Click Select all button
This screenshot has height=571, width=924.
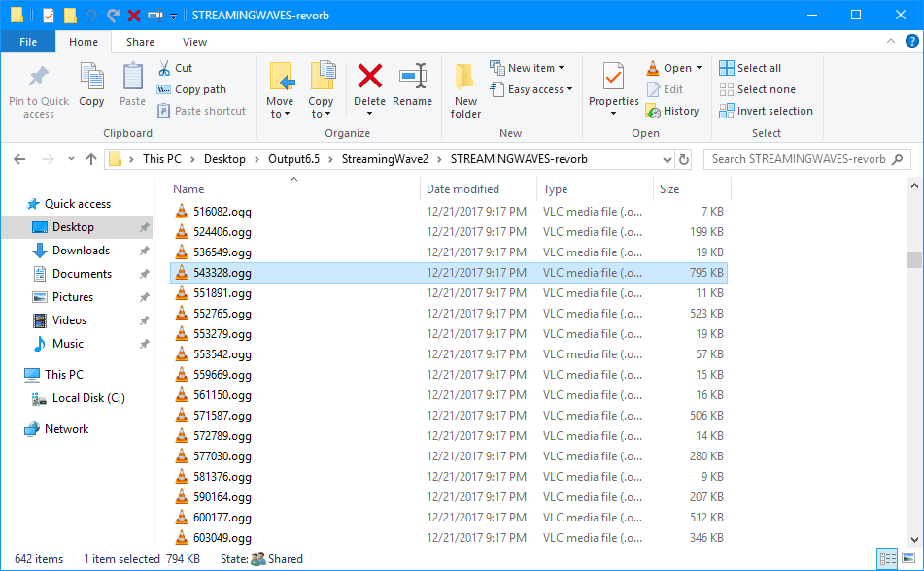pyautogui.click(x=750, y=68)
